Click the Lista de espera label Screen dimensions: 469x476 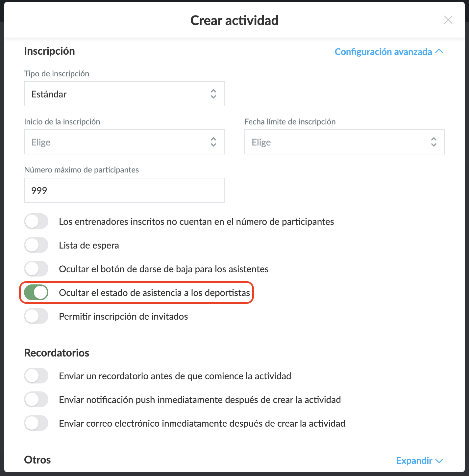point(89,246)
